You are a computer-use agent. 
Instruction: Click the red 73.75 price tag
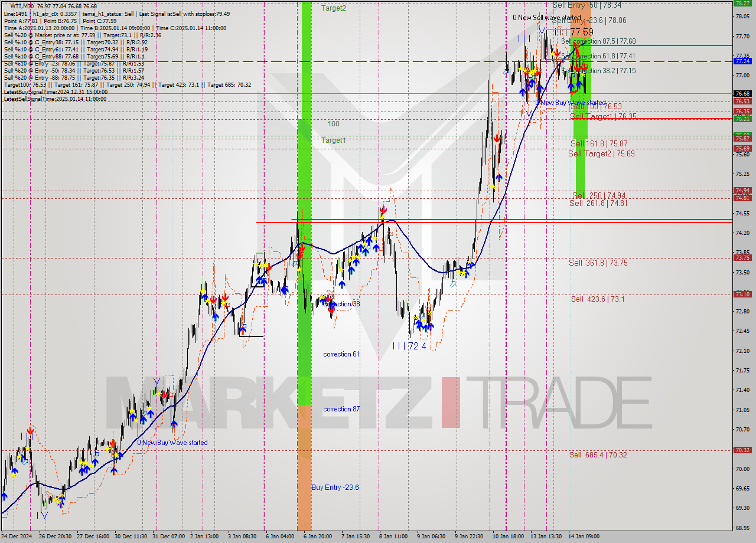742,257
